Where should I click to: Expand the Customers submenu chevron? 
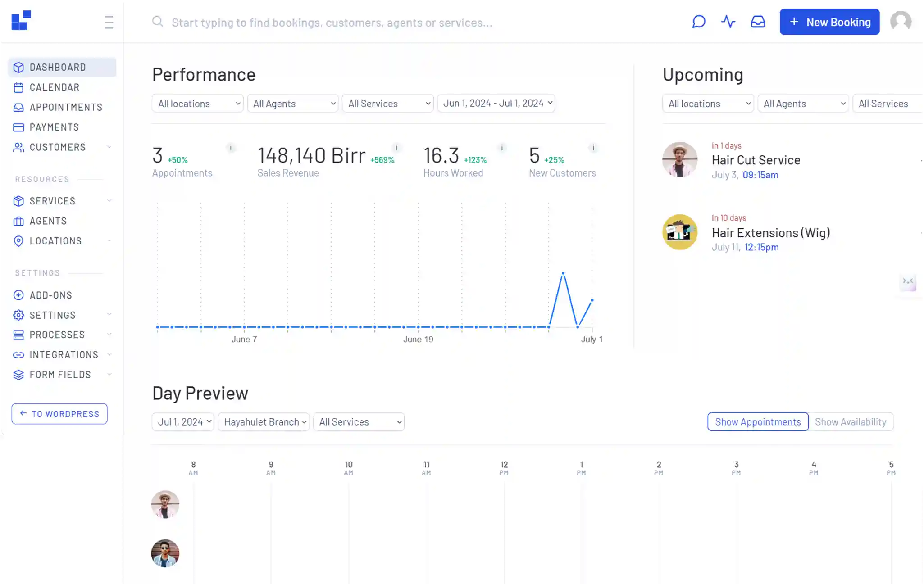[x=109, y=147]
